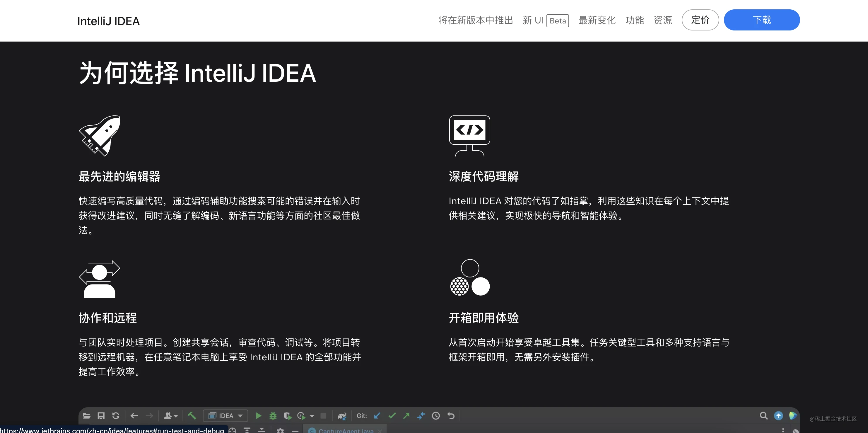The width and height of the screenshot is (868, 433).
Task: Click the IntelliJ IDEA logo text
Action: click(108, 21)
